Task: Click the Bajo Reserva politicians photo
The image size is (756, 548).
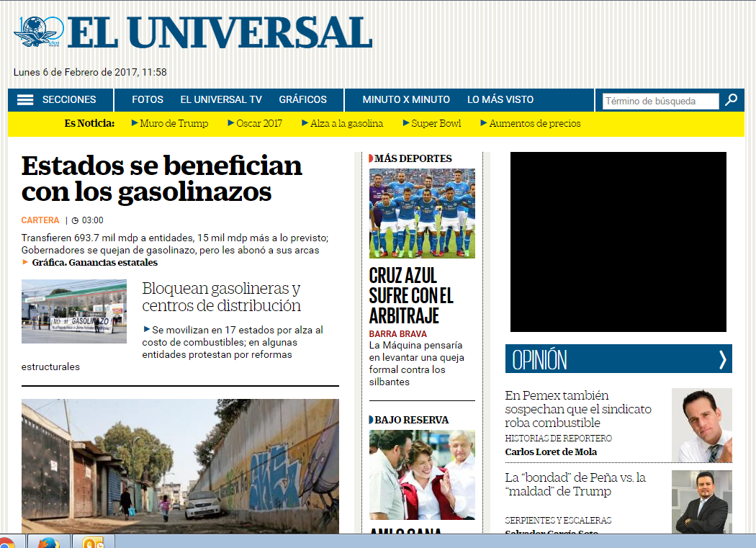Action: [422, 475]
